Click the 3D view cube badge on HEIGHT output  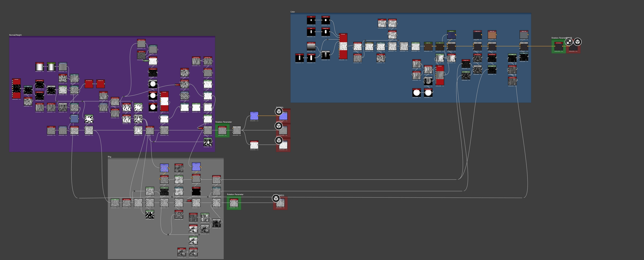coord(279,126)
